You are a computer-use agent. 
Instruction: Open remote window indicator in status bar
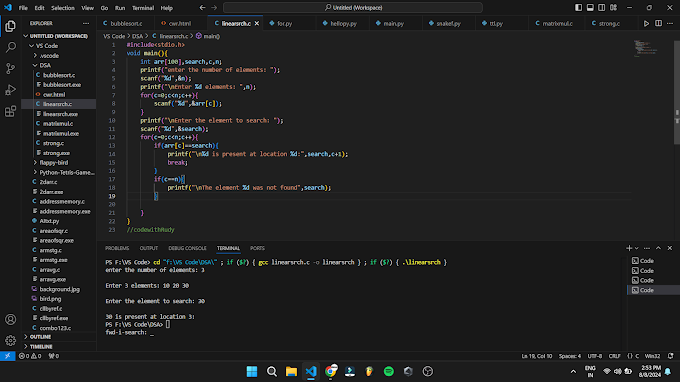(7, 356)
